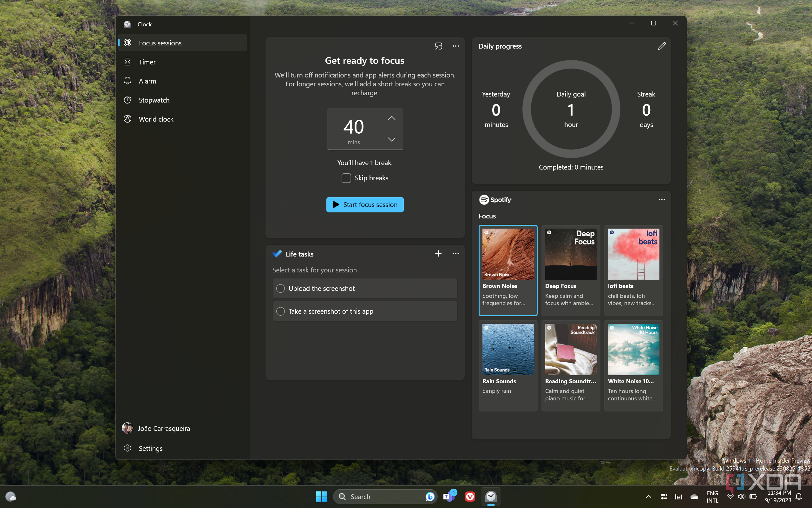Image resolution: width=812 pixels, height=508 pixels.
Task: Click the Daily goal progress ring
Action: [571, 109]
